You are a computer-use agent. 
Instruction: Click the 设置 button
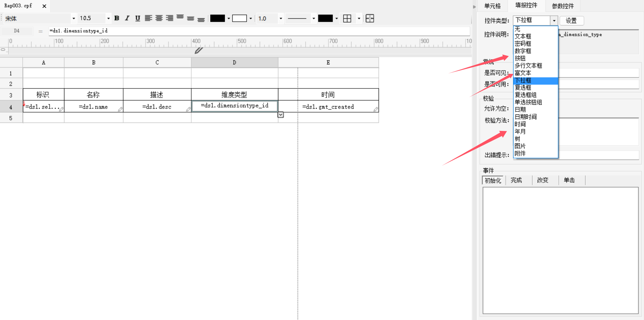pos(571,21)
